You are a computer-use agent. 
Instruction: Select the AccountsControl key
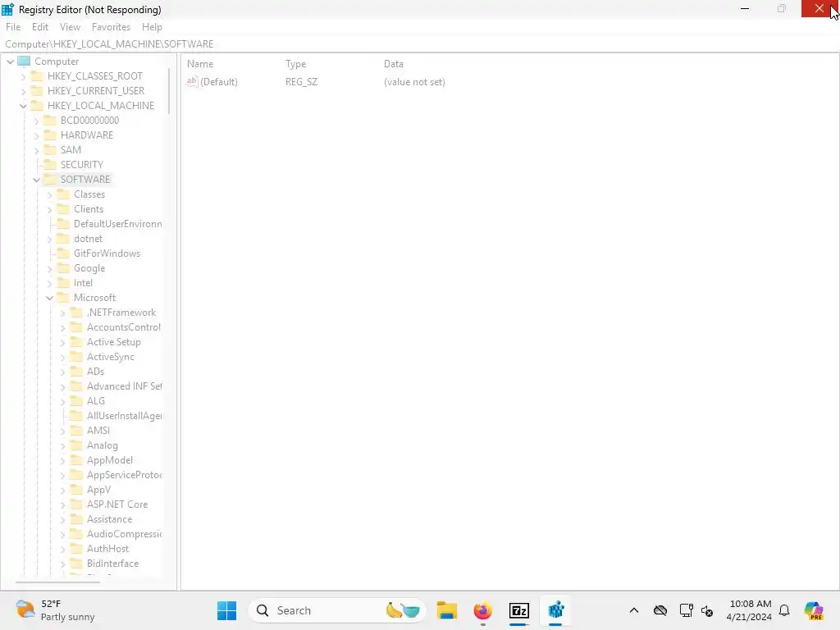(x=124, y=326)
